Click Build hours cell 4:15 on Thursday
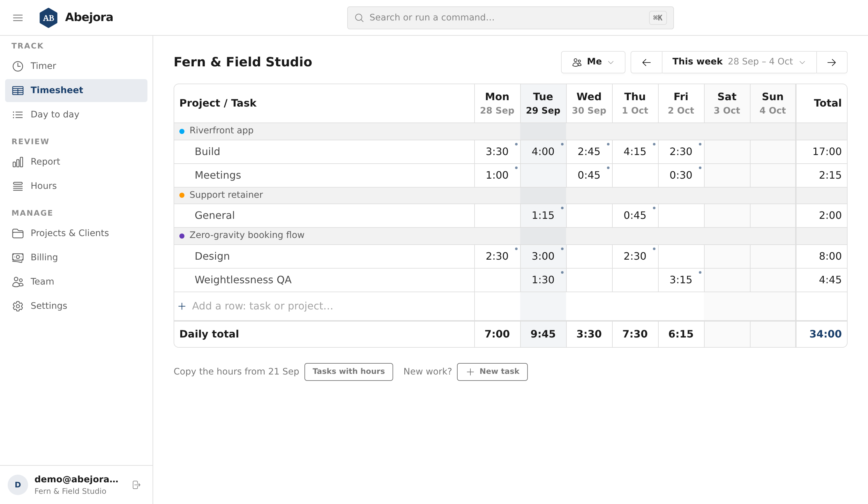The image size is (868, 504). pyautogui.click(x=635, y=152)
